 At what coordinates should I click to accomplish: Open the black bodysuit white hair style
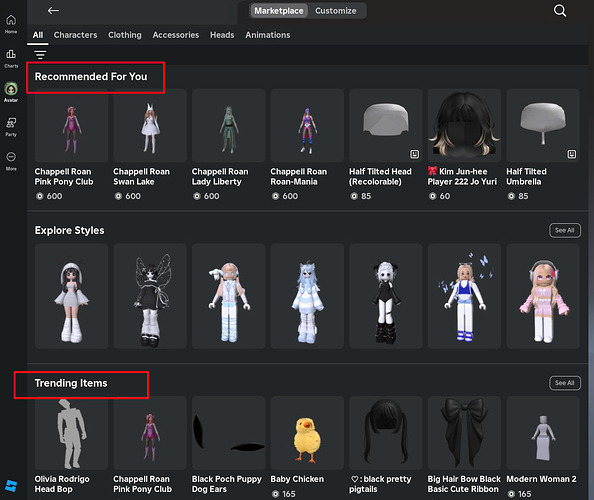coord(386,296)
